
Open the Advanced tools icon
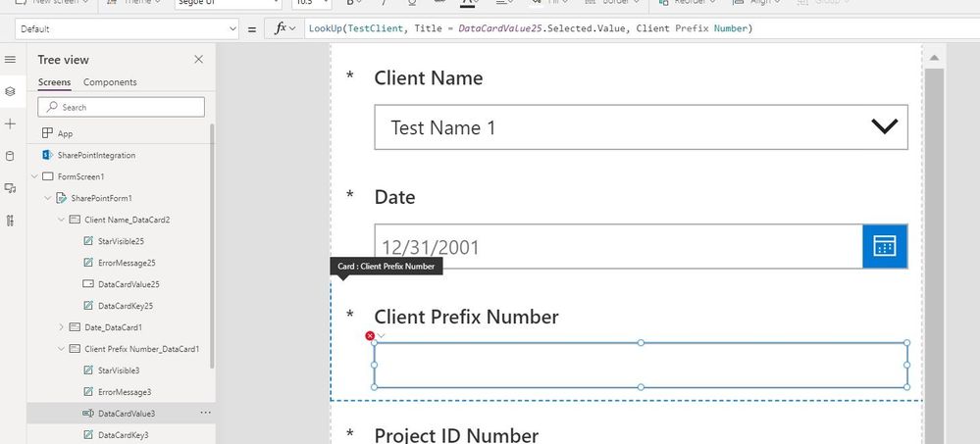pyautogui.click(x=11, y=221)
